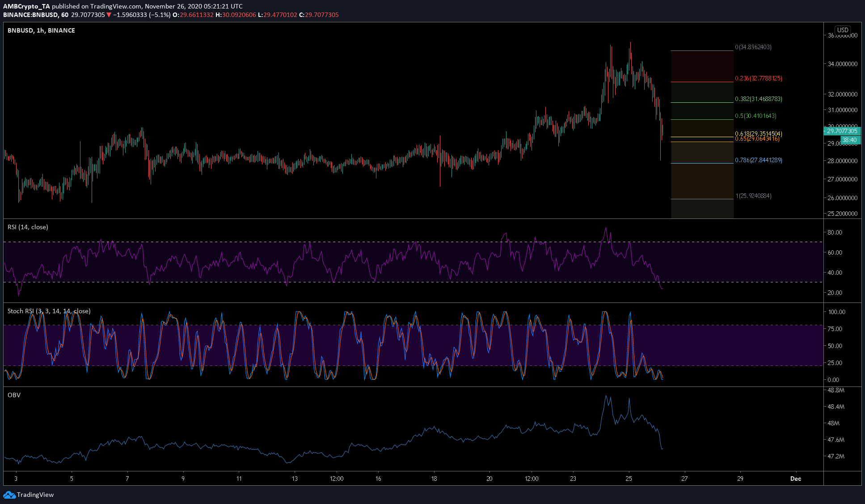Viewport: 865px width, 504px height.
Task: Click the OBV 48.8M scale value
Action: tap(836, 390)
